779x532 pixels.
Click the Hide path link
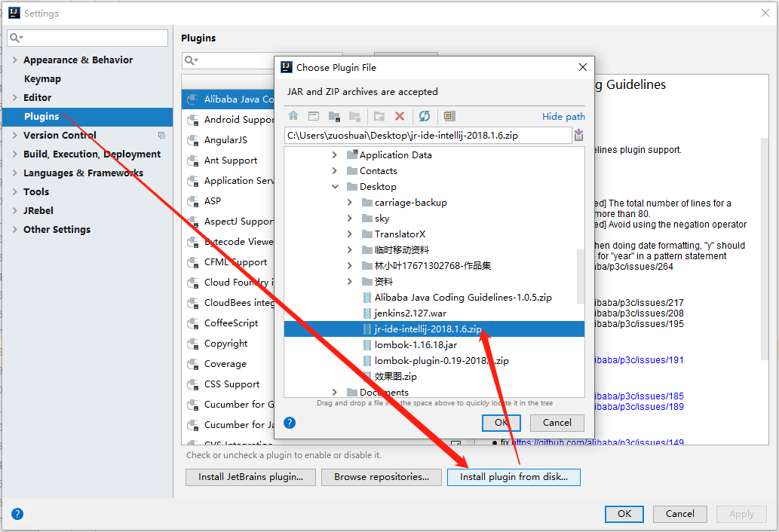(563, 117)
